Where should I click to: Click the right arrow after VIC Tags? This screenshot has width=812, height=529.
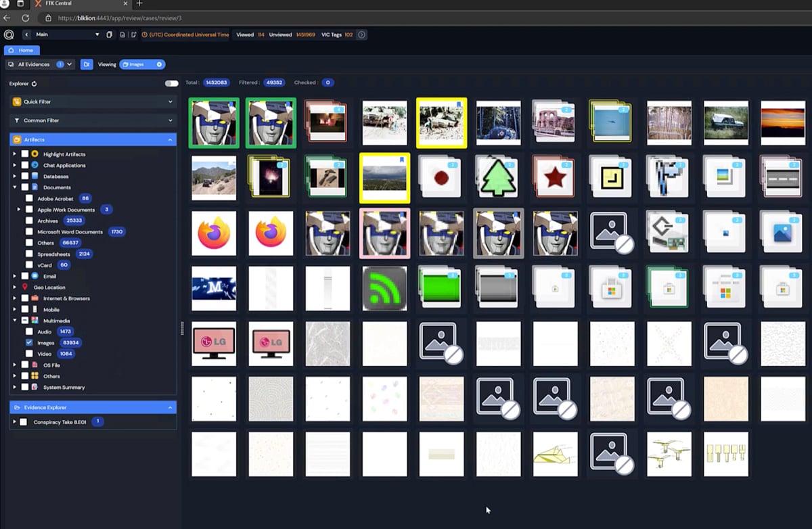[362, 34]
